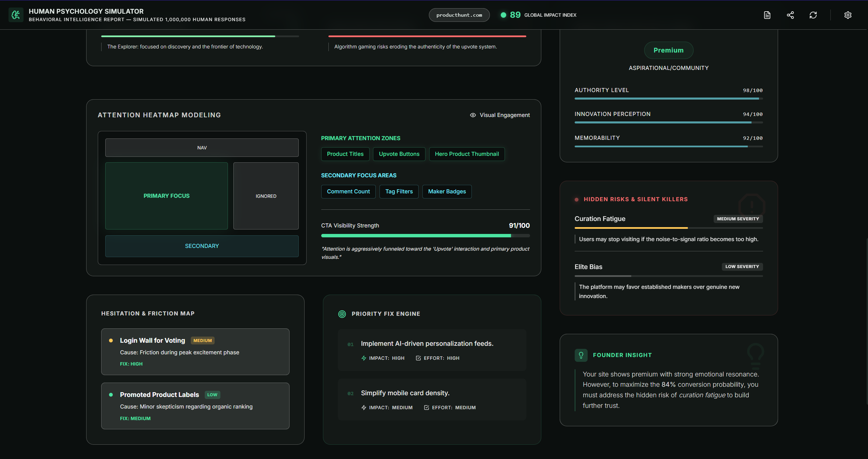
Task: Open the report document icon
Action: coord(767,15)
